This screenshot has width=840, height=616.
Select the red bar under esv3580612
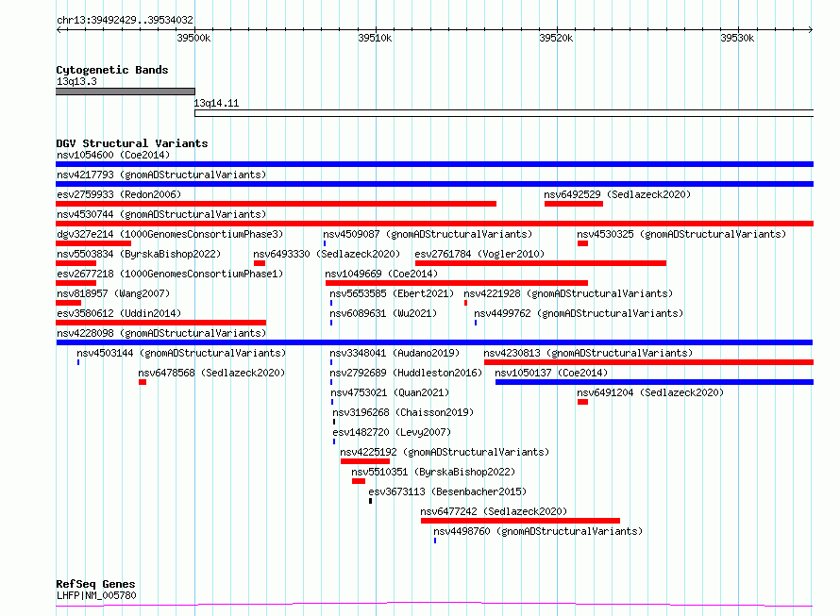[160, 323]
